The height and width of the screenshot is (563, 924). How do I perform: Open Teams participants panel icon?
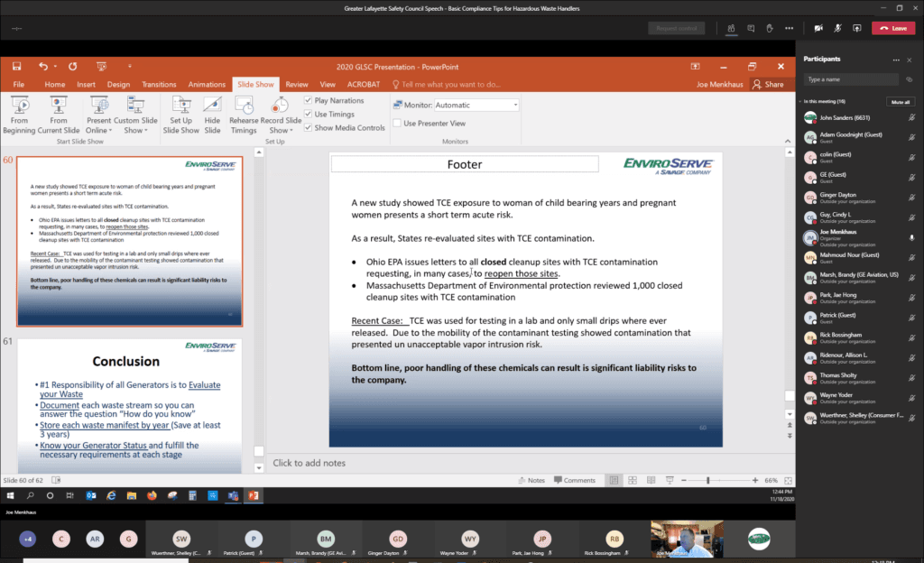click(731, 28)
